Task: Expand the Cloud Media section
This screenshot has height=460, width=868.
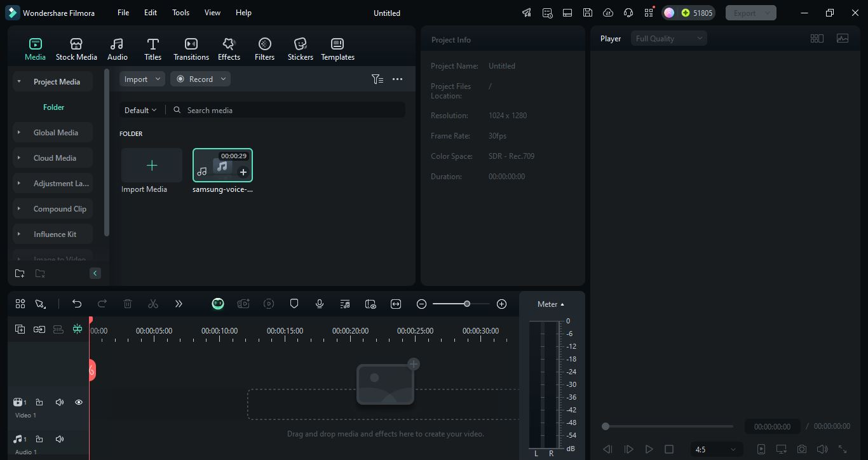Action: (x=19, y=158)
